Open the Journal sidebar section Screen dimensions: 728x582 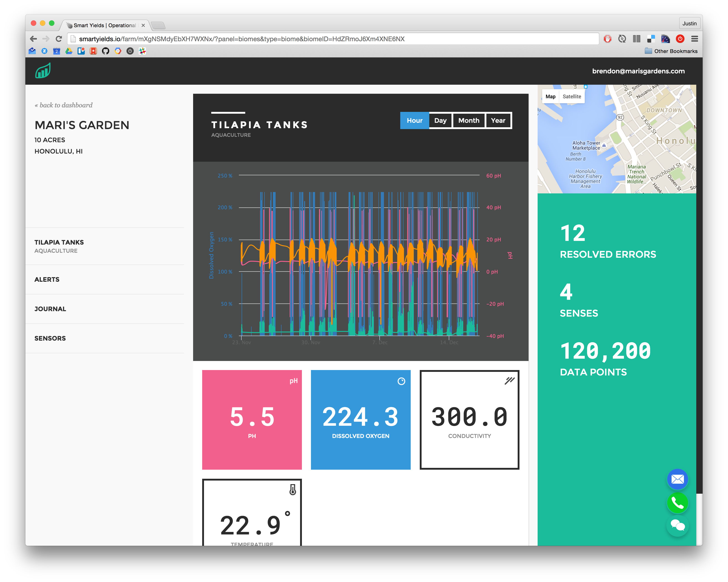click(x=50, y=309)
